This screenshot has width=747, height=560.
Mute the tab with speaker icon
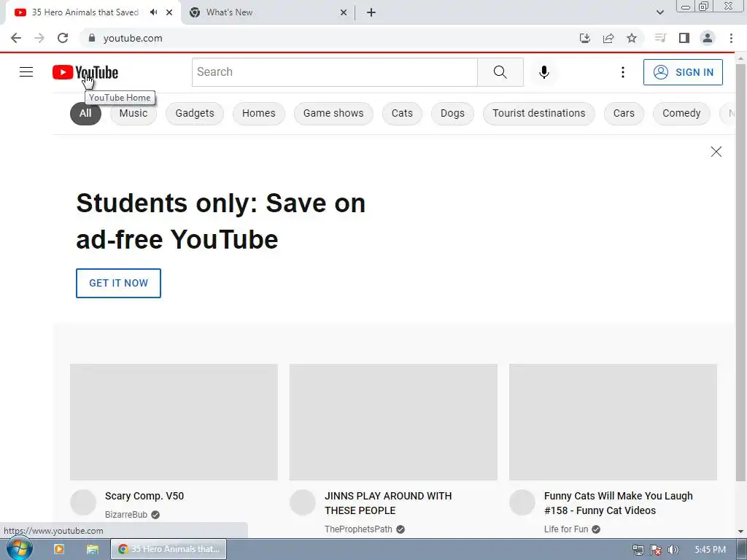click(x=153, y=12)
